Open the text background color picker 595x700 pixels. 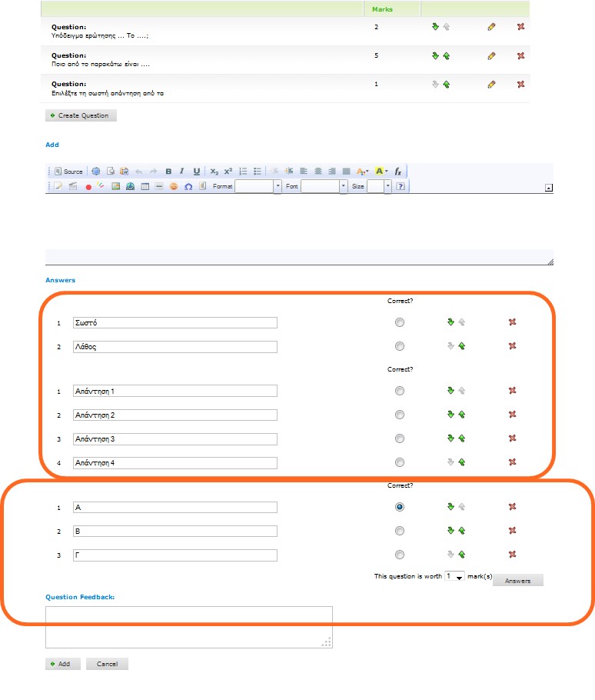[381, 172]
